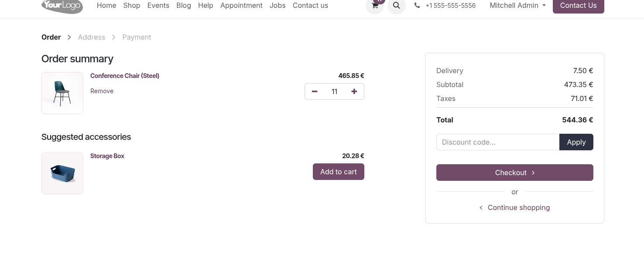The height and width of the screenshot is (254, 644).
Task: Decrease chair quantity with minus icon
Action: point(315,91)
